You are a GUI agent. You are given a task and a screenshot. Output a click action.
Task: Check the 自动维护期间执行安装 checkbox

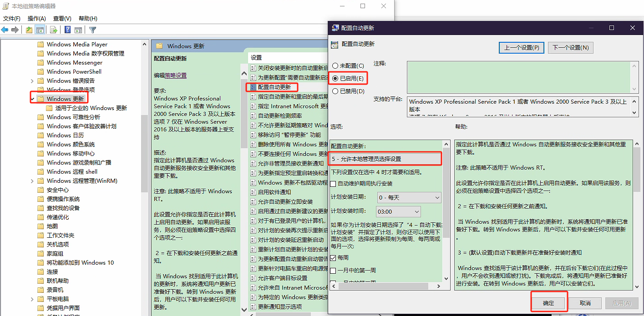[334, 184]
